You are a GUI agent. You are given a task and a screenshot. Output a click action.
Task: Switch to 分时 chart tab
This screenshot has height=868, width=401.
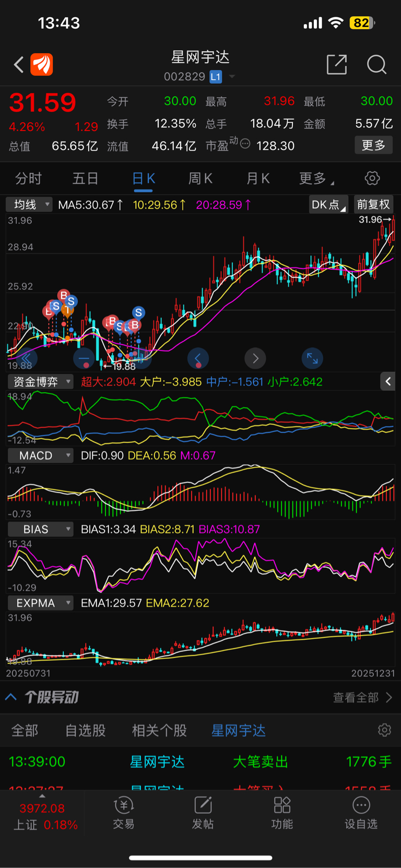[x=28, y=179]
